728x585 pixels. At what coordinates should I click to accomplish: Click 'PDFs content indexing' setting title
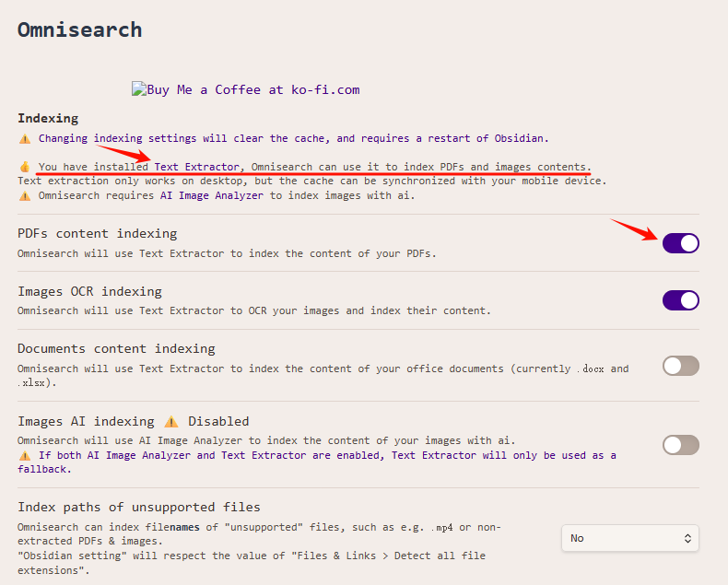[98, 233]
